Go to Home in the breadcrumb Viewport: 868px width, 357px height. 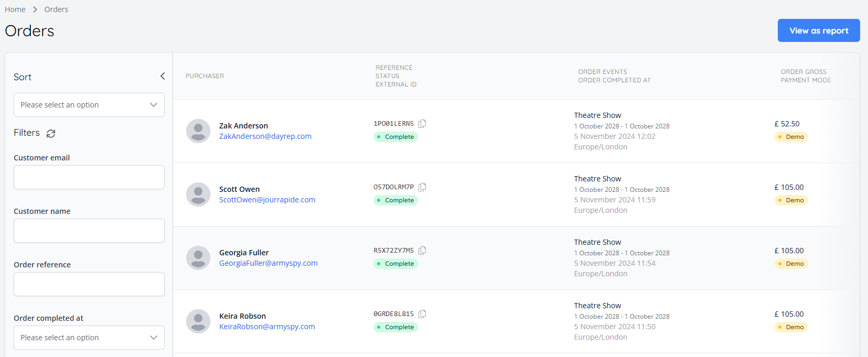click(x=15, y=9)
